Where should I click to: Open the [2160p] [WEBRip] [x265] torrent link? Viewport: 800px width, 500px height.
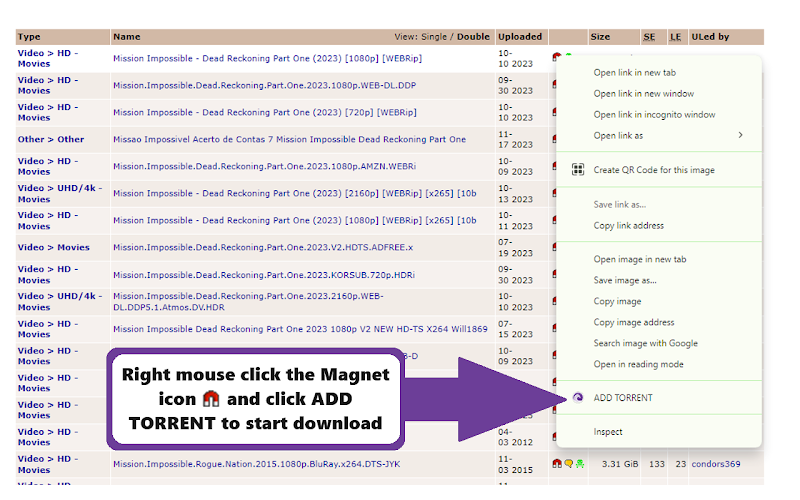(x=295, y=193)
